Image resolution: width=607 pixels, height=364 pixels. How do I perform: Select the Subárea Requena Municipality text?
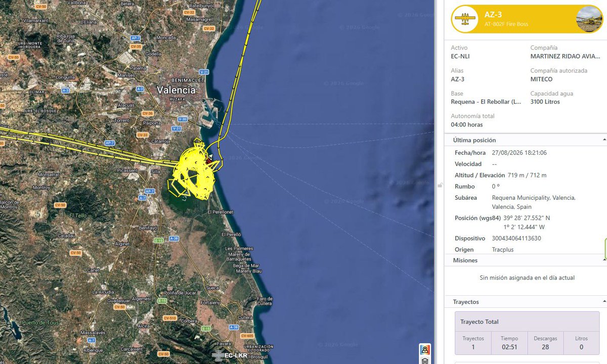534,202
